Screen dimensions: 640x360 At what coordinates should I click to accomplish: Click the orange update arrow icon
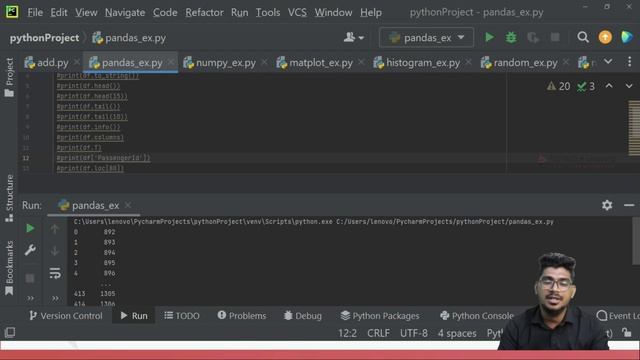click(x=605, y=37)
